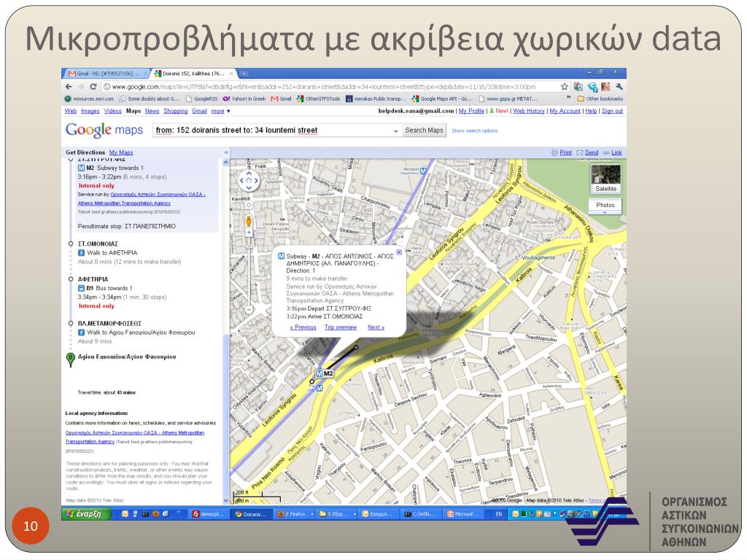Click the Print link with printer icon
The image size is (747, 560).
(x=561, y=152)
